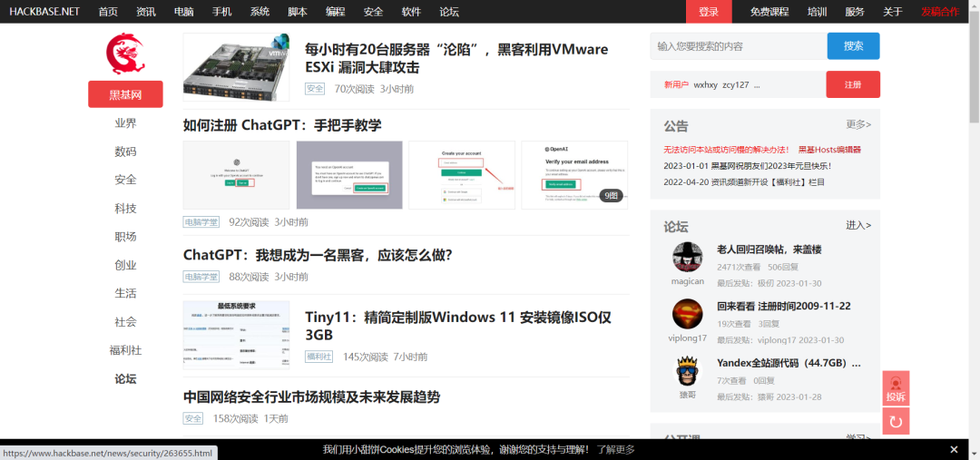Expand 进入> in 论坛 section
The height and width of the screenshot is (460, 980).
[858, 225]
